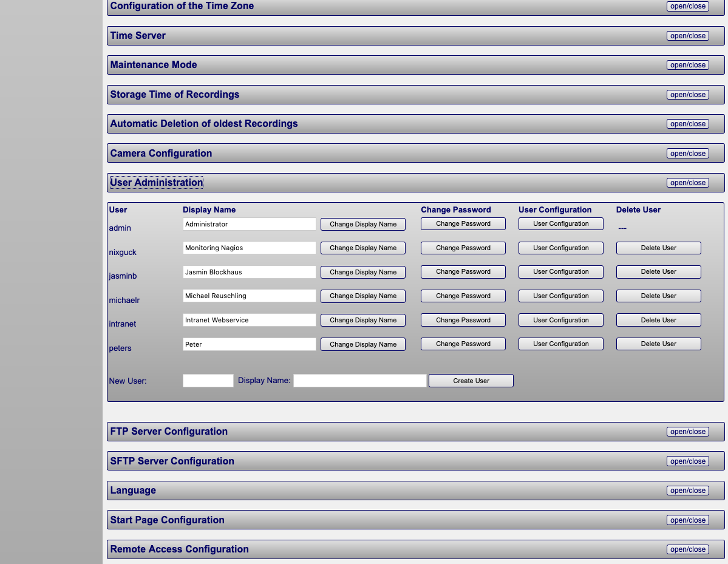
Task: Open User Configuration for admin
Action: click(x=561, y=224)
